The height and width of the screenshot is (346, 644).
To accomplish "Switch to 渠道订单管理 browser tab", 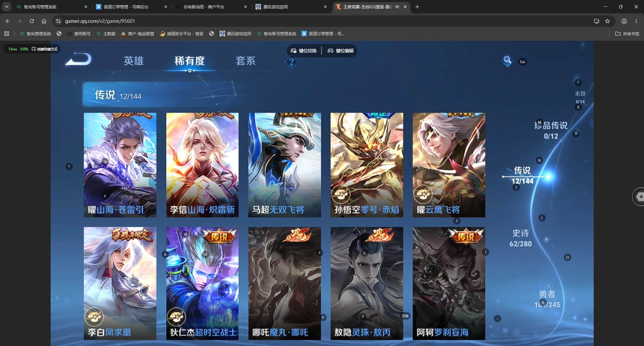I will (131, 7).
